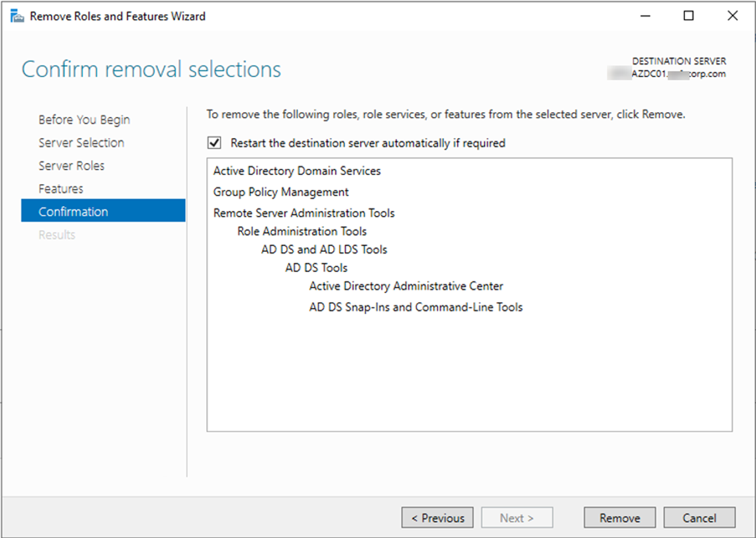756x538 pixels.
Task: Select the AD DS Tools entry
Action: pos(316,268)
